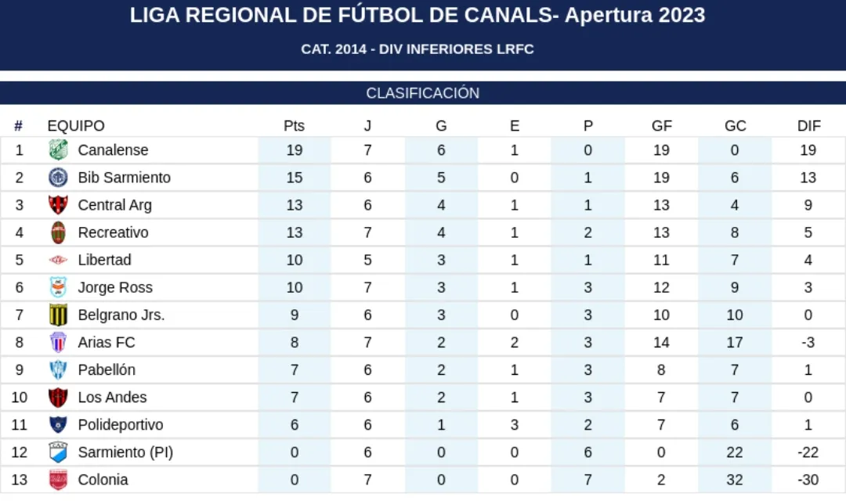
Task: Click the GF column header
Action: [x=661, y=126]
